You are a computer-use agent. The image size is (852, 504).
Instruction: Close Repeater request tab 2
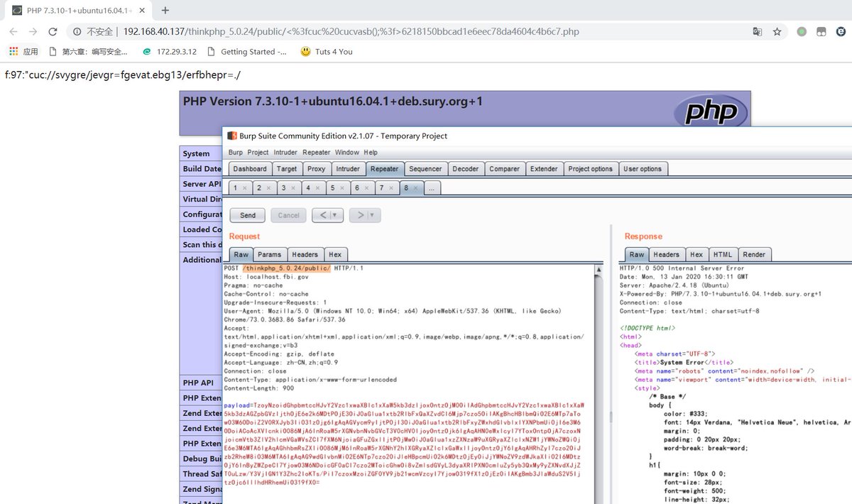[x=268, y=189]
